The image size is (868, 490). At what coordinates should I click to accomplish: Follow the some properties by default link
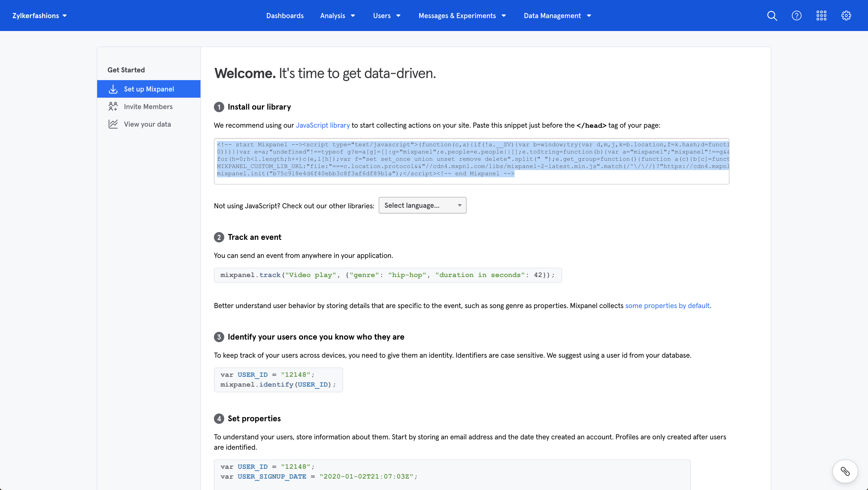[667, 306]
